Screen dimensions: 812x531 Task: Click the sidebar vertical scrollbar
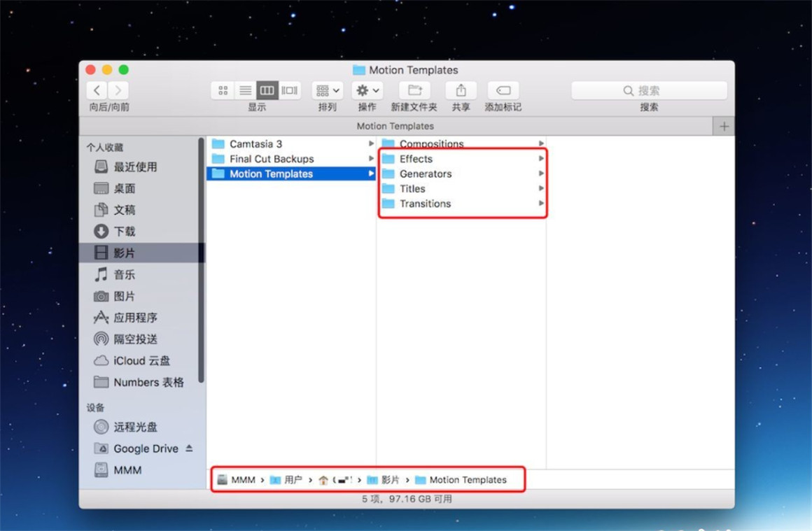click(202, 259)
